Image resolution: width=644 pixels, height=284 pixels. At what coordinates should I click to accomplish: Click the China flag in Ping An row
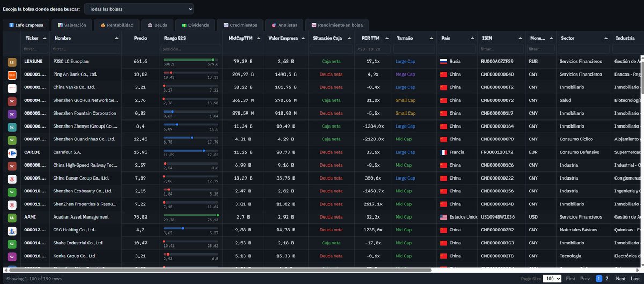click(x=443, y=74)
